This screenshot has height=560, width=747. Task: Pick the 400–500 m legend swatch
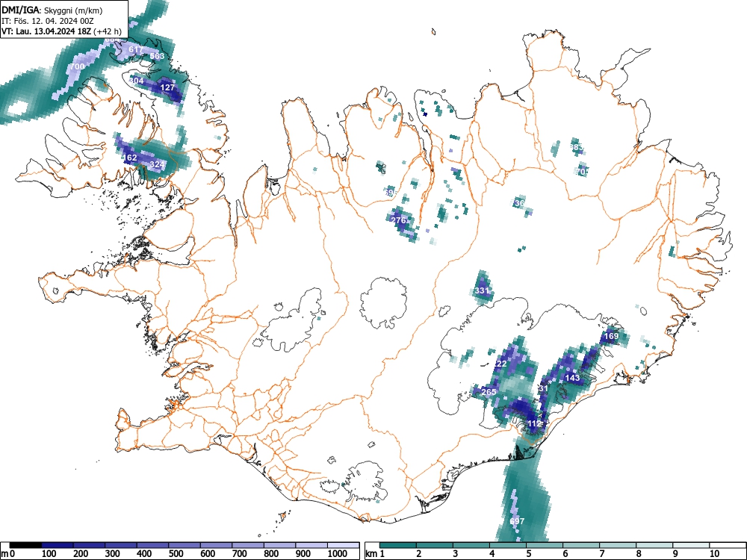(x=152, y=545)
